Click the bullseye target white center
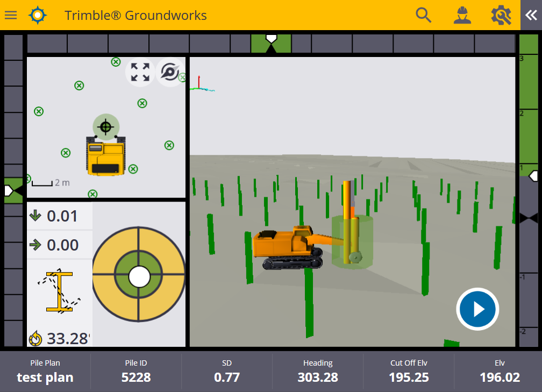542x392 pixels. 139,276
